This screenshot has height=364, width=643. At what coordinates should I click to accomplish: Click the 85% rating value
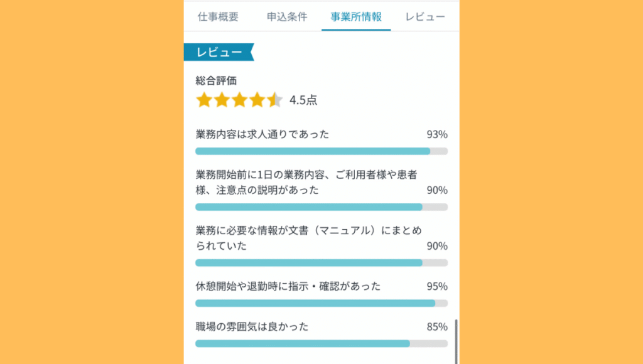click(x=437, y=326)
